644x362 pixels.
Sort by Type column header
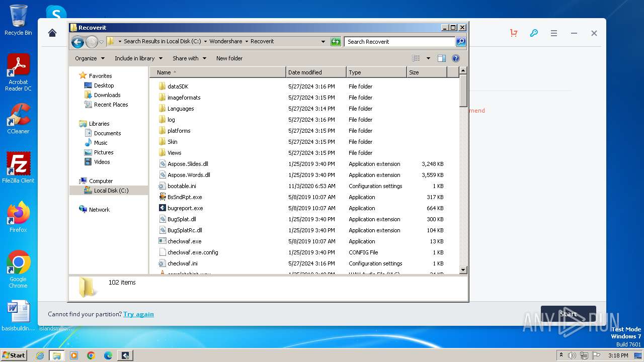376,72
